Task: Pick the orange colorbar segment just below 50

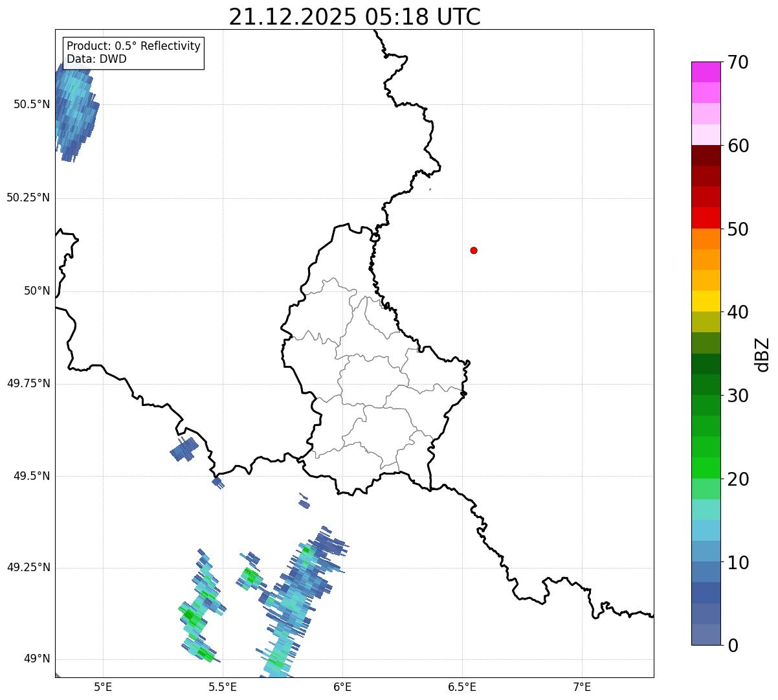Action: click(706, 239)
